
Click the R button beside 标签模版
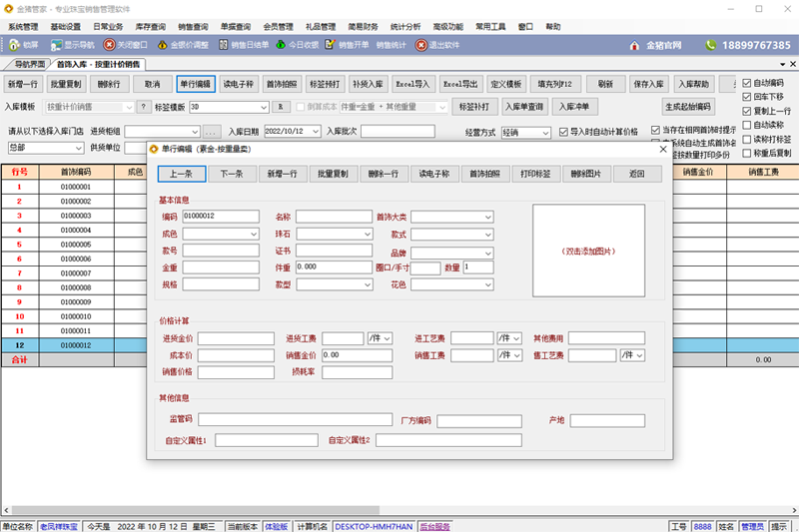[281, 107]
